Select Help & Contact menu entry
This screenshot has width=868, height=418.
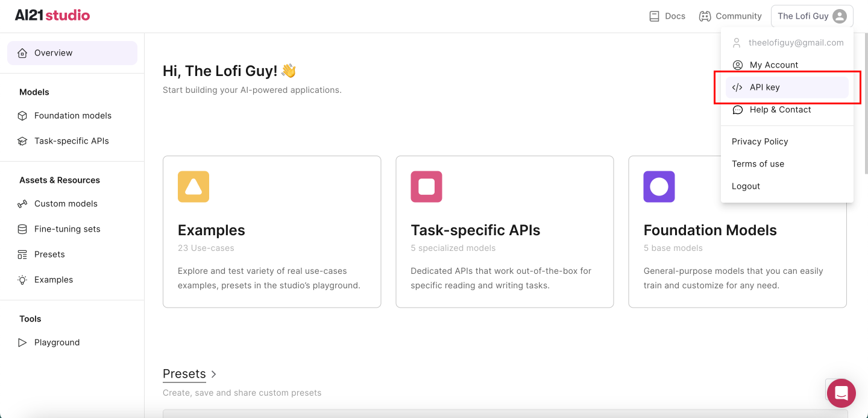787,110
